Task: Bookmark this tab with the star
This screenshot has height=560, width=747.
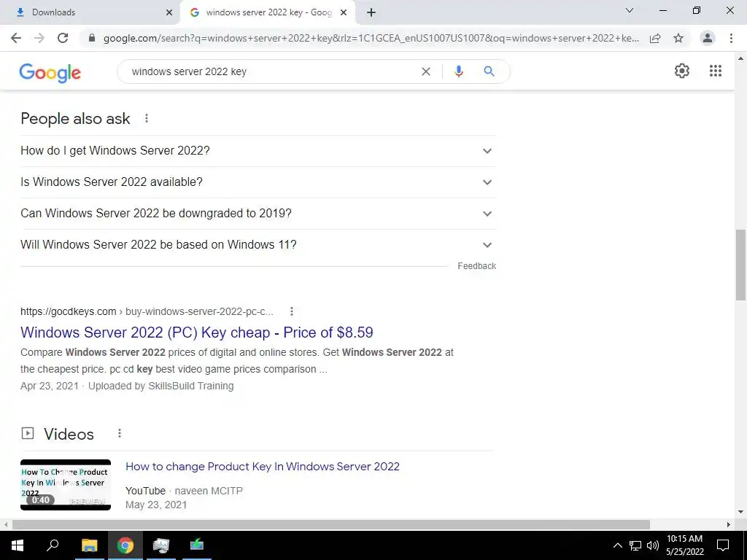Action: click(x=678, y=38)
